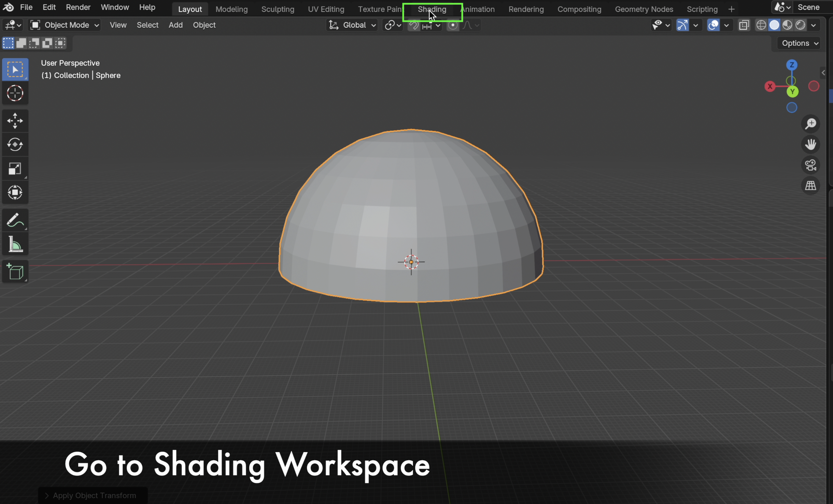Toggle viewport overlays visibility
Viewport: 833px width, 504px height.
713,25
